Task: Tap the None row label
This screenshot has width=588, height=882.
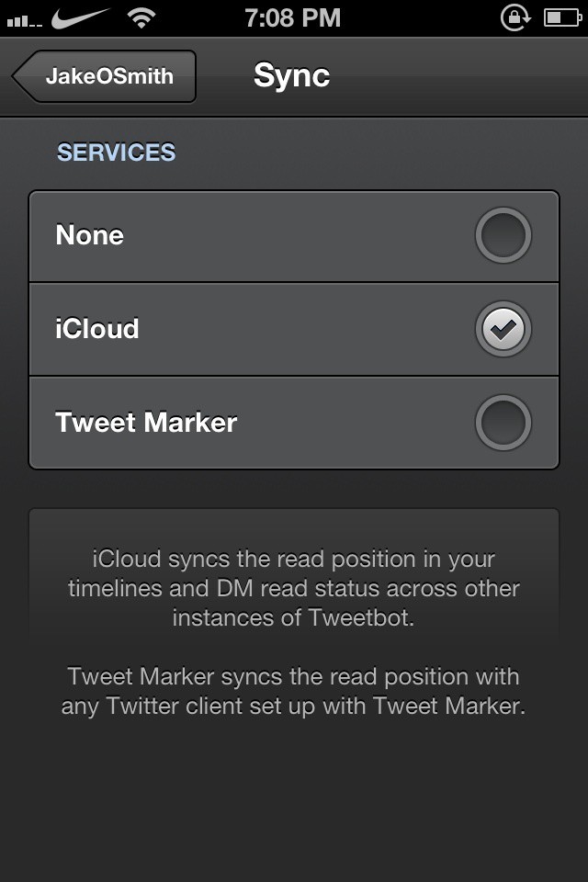Action: (90, 236)
